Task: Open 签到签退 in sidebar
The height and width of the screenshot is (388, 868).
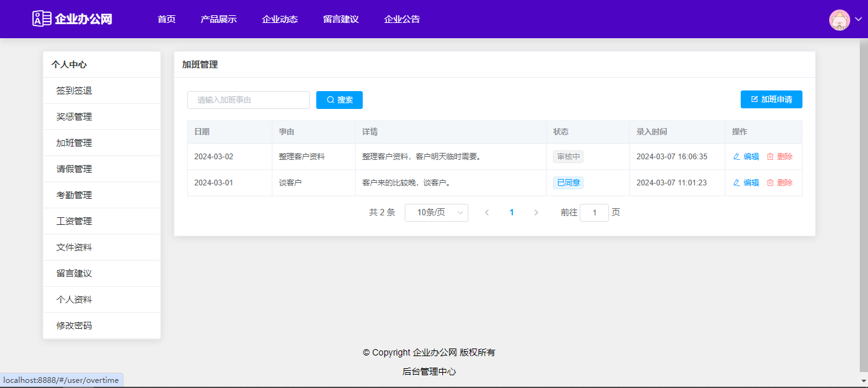Action: pyautogui.click(x=74, y=90)
